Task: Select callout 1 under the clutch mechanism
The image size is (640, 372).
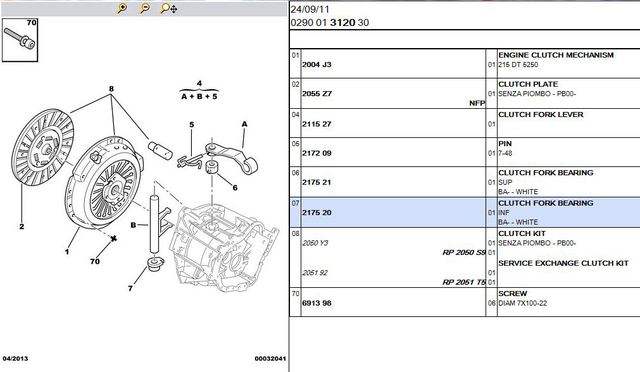Action: 67,252
